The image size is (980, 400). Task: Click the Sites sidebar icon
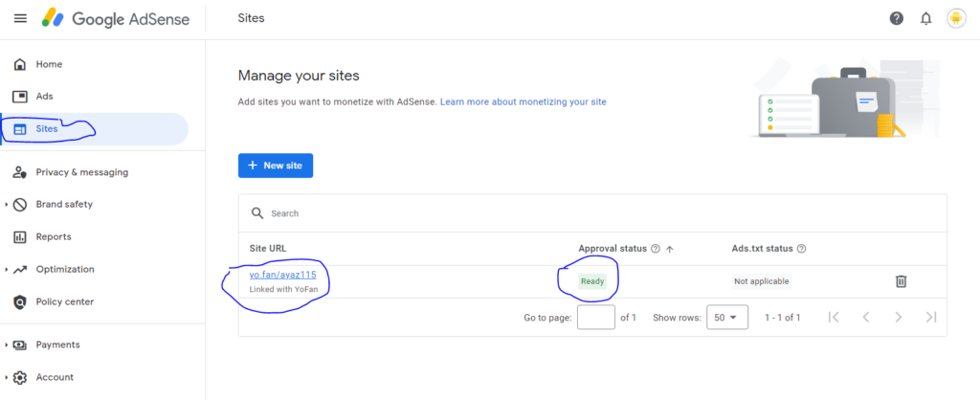pyautogui.click(x=20, y=129)
